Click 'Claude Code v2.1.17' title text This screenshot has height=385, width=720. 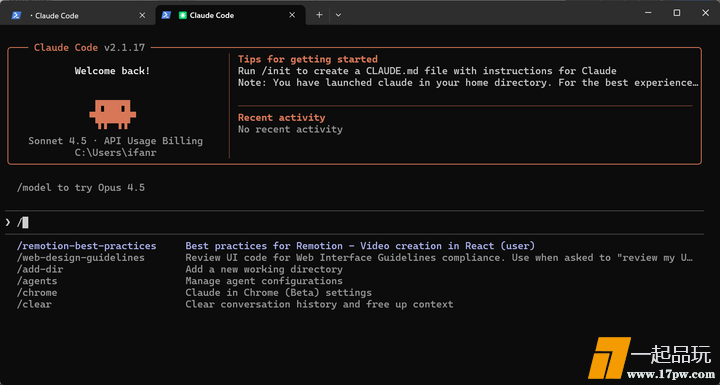click(89, 48)
